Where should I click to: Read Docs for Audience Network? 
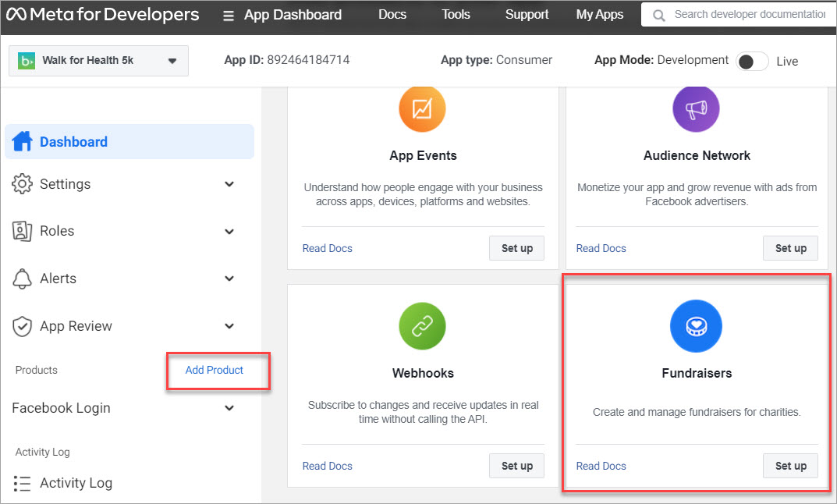(601, 248)
